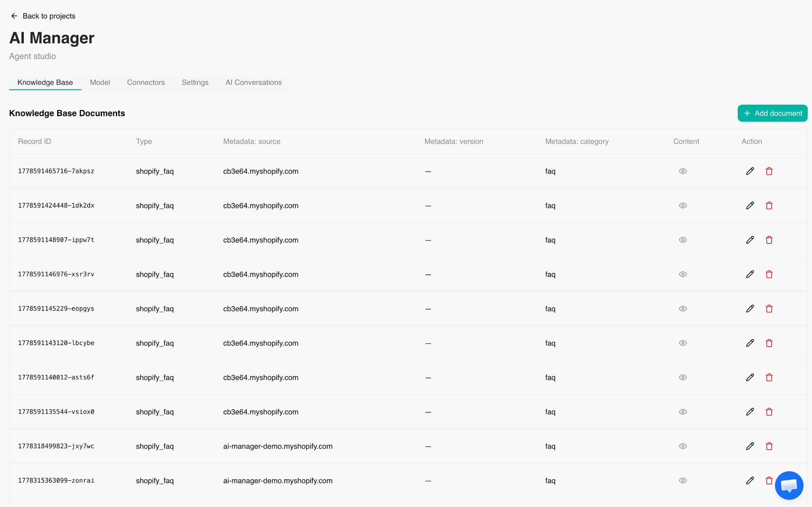812x507 pixels.
Task: Click eye icon for record 1778591135544-vsiox0
Action: point(683,412)
